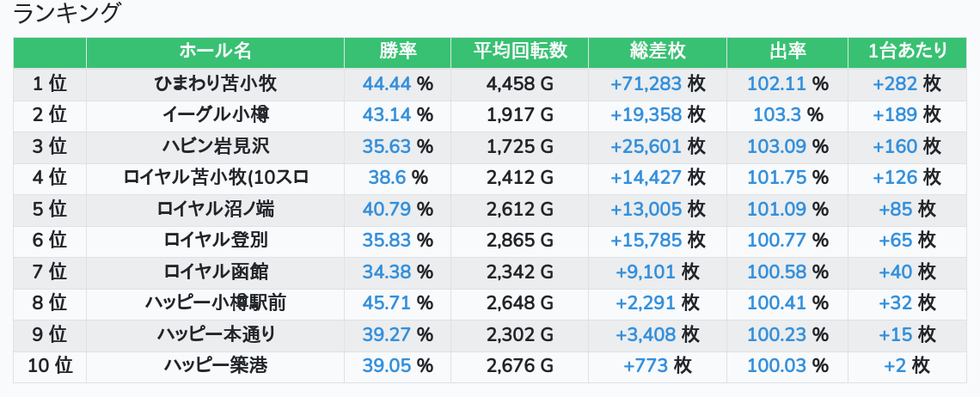Image resolution: width=980 pixels, height=397 pixels.
Task: Click the ランキング section heading
Action: click(x=68, y=15)
